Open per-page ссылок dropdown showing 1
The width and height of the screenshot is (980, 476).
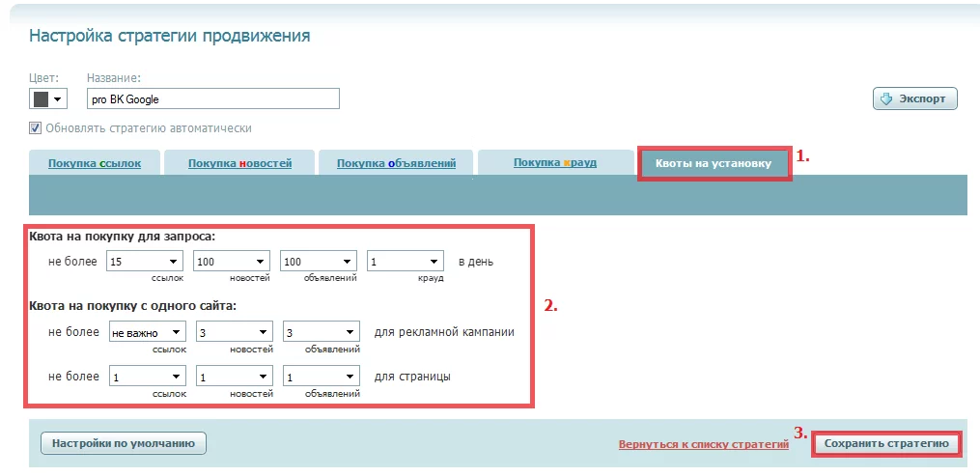148,377
